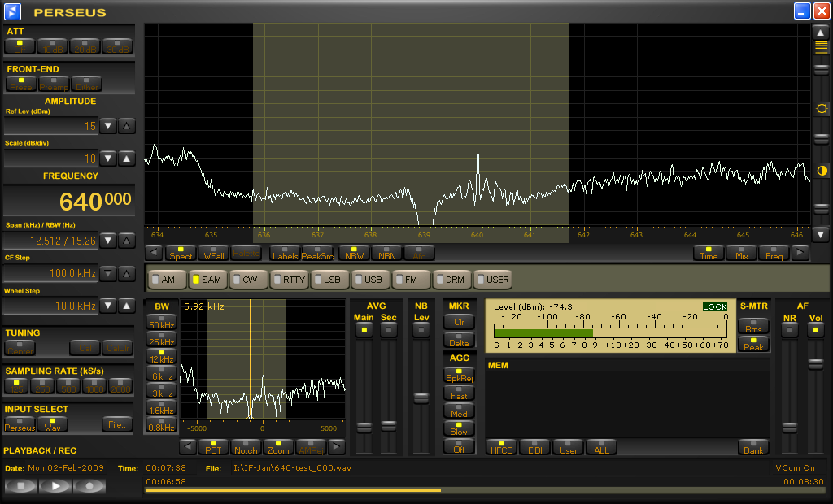This screenshot has width=833, height=504.
Task: Click the brightness sun icon
Action: (x=822, y=109)
